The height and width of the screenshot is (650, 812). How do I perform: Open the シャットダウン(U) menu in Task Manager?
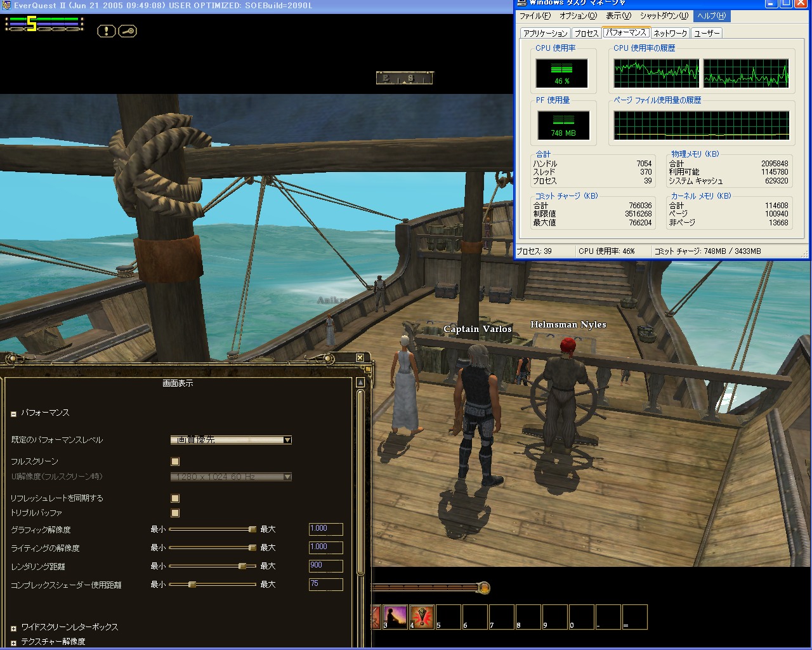[x=664, y=16]
